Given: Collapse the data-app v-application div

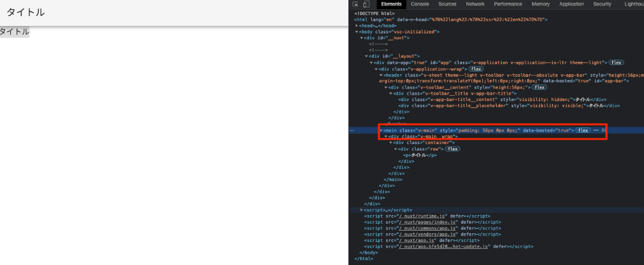Looking at the screenshot, I should (371, 62).
